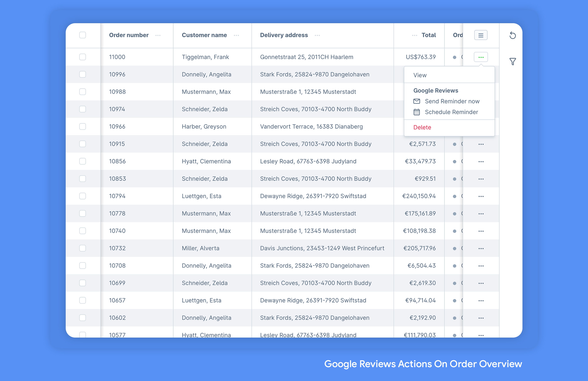Open the column settings list icon
588x381 pixels.
481,35
